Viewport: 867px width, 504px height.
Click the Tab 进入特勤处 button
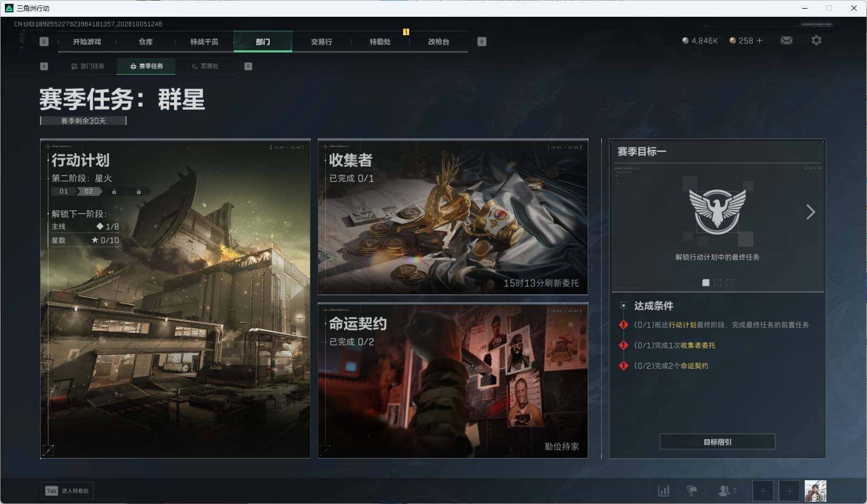pyautogui.click(x=67, y=491)
